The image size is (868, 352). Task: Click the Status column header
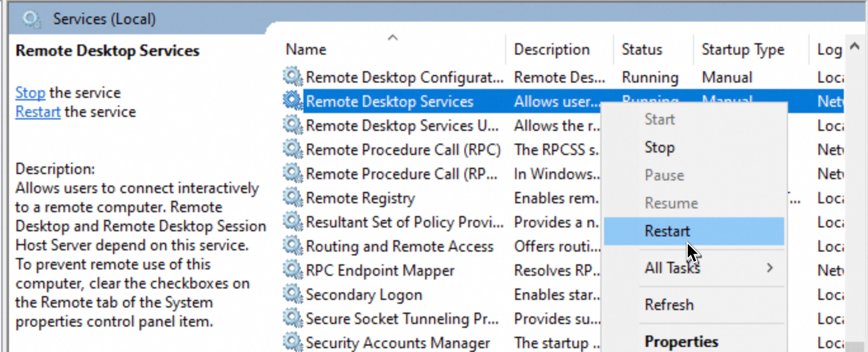coord(641,50)
